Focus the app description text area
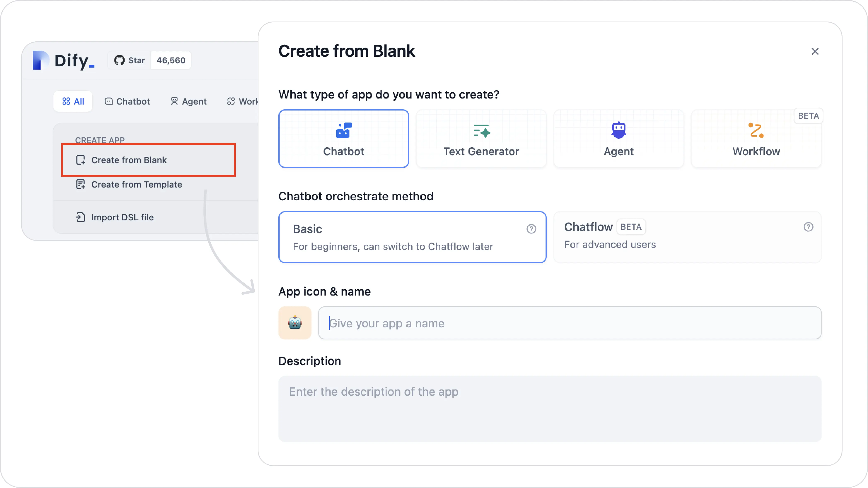868x488 pixels. [x=550, y=409]
